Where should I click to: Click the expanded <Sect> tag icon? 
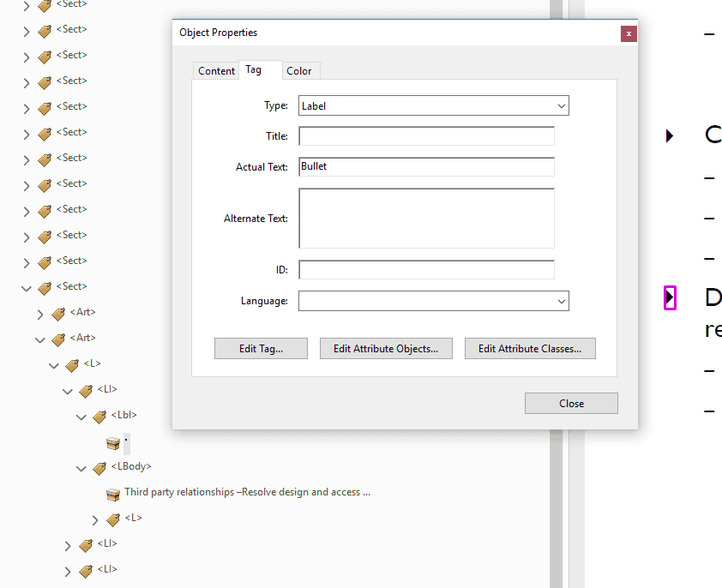[46, 287]
